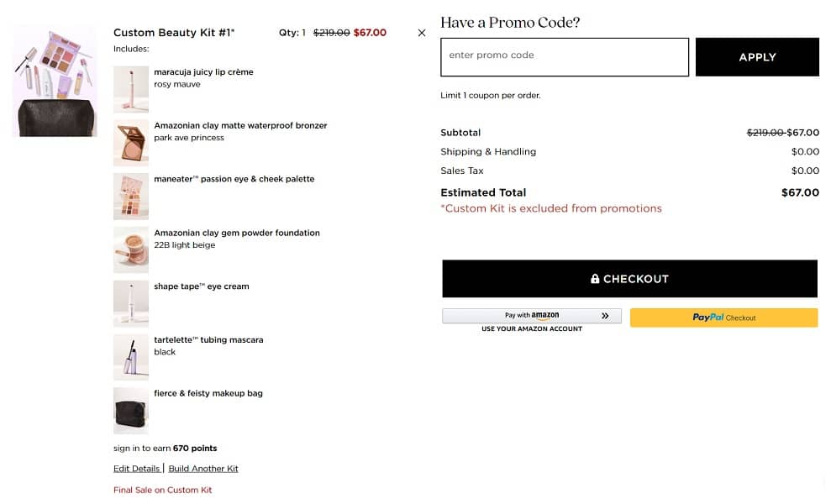The image size is (831, 504).
Task: Choose PayPal Checkout button
Action: [723, 318]
